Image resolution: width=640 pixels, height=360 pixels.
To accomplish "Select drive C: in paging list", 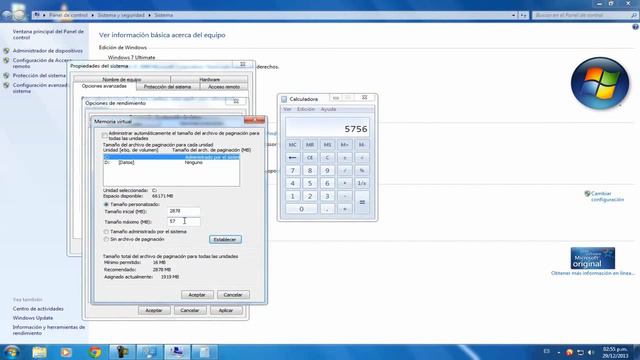I will [171, 157].
